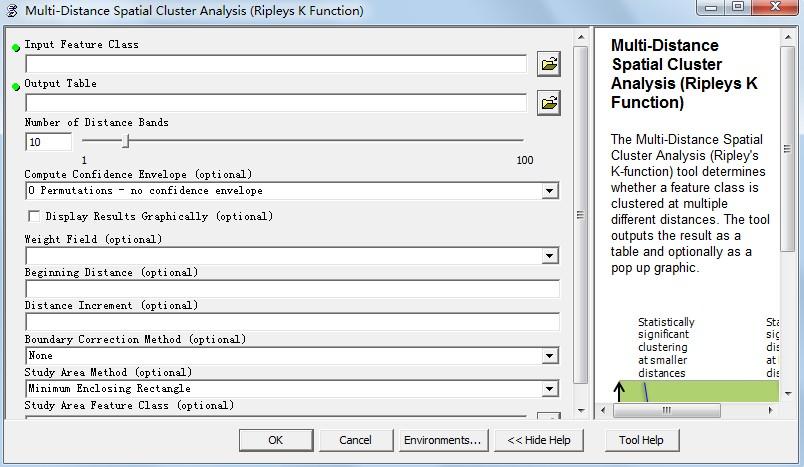Screen dimensions: 804x467
Task: Expand Compute Confidence Envelope dropdown
Action: (549, 191)
